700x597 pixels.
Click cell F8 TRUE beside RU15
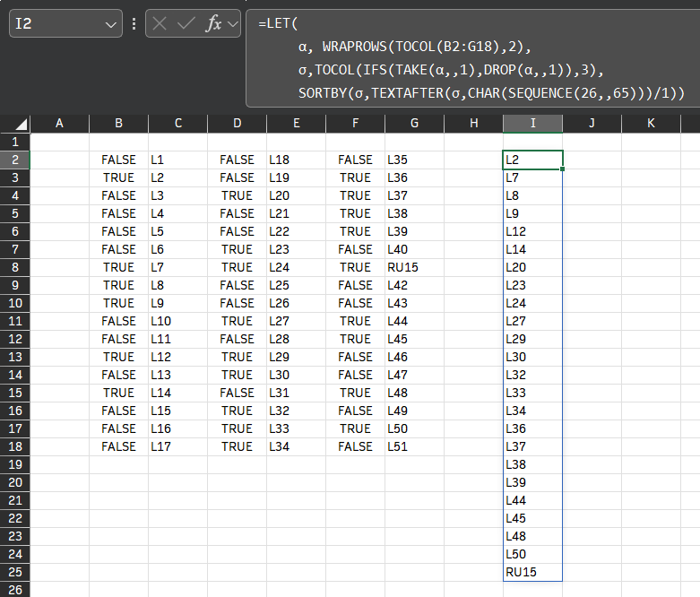pos(355,267)
